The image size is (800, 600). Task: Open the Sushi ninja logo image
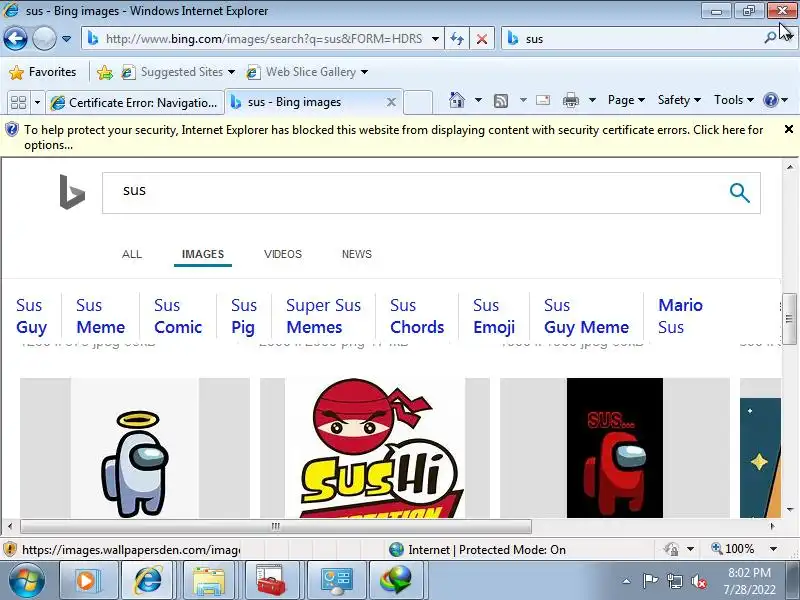point(375,448)
